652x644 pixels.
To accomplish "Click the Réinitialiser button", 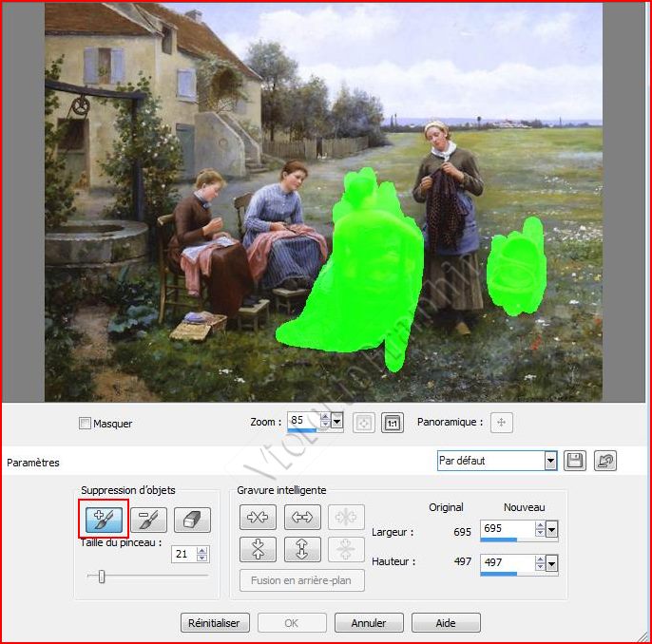I will point(216,623).
